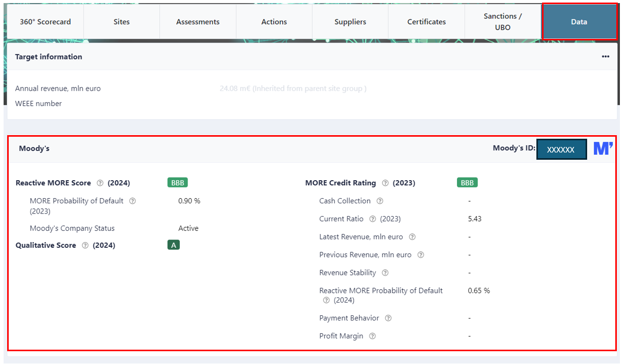Click the Qualitative Score label
The image size is (624, 364).
pyautogui.click(x=46, y=245)
